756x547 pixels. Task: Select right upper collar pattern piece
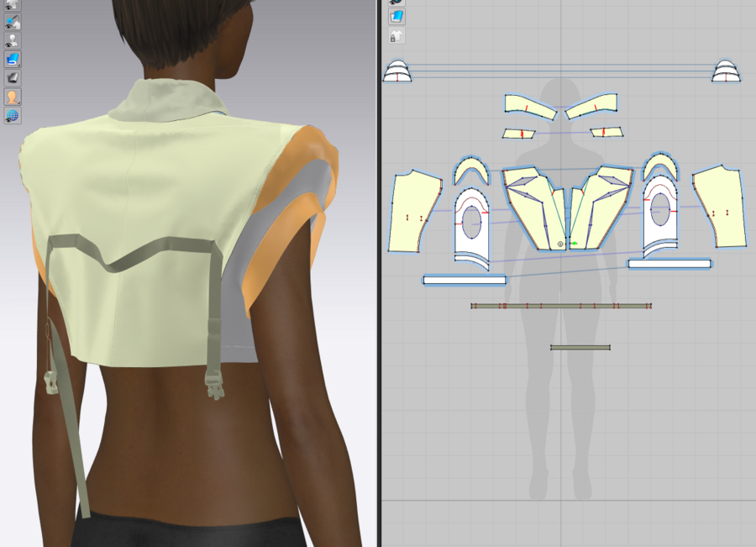click(591, 106)
